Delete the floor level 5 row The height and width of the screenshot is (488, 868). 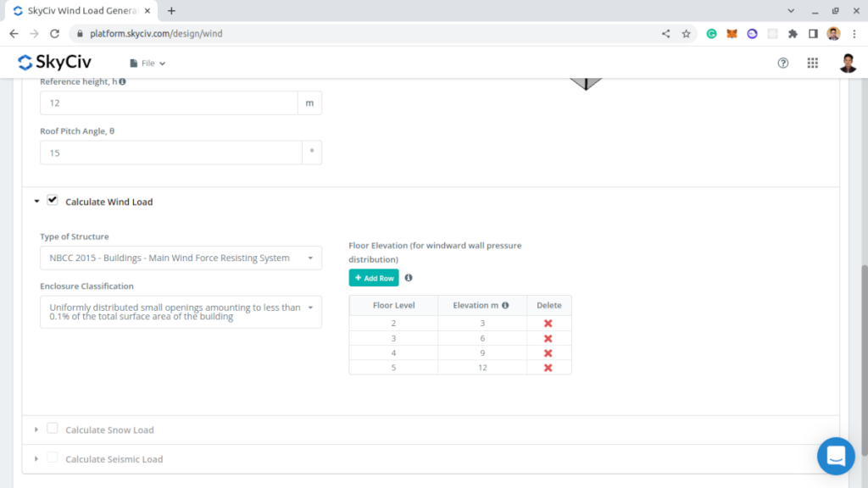click(548, 368)
